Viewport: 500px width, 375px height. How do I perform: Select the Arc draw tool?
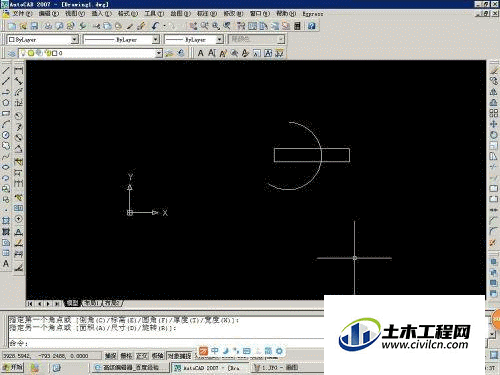coord(6,124)
